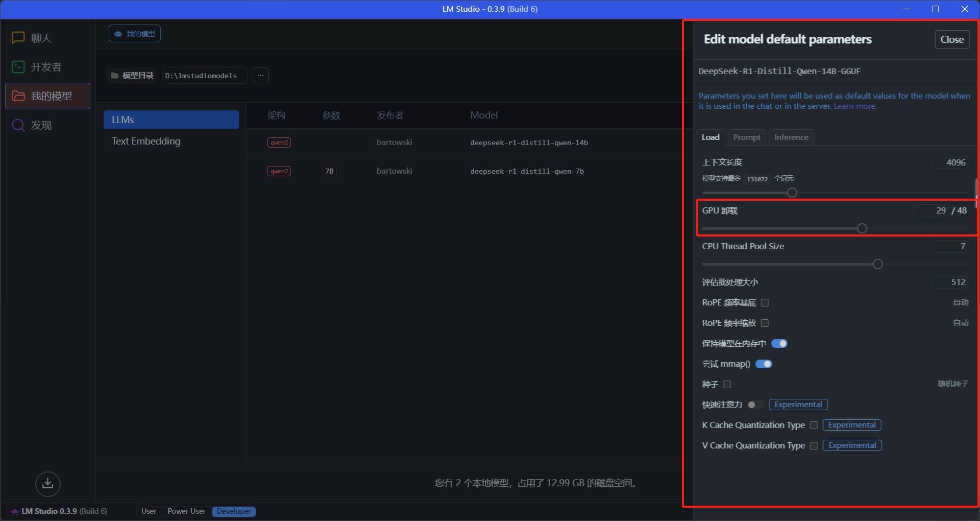This screenshot has width=980, height=521.
Task: Close the model default parameters panel
Action: point(952,39)
